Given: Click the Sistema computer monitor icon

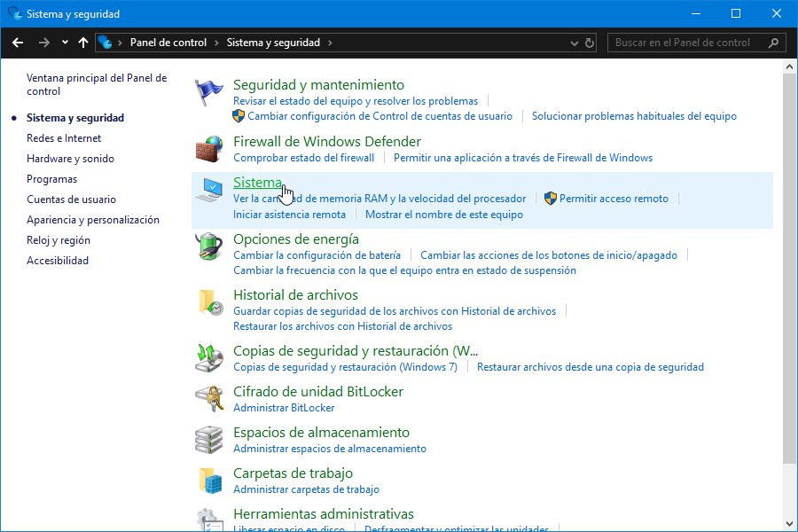Looking at the screenshot, I should coord(208,190).
